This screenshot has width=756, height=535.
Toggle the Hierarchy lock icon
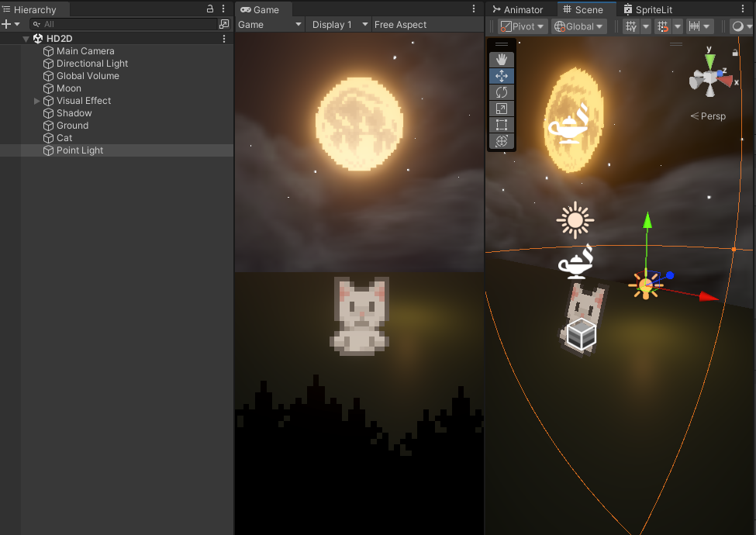point(210,9)
